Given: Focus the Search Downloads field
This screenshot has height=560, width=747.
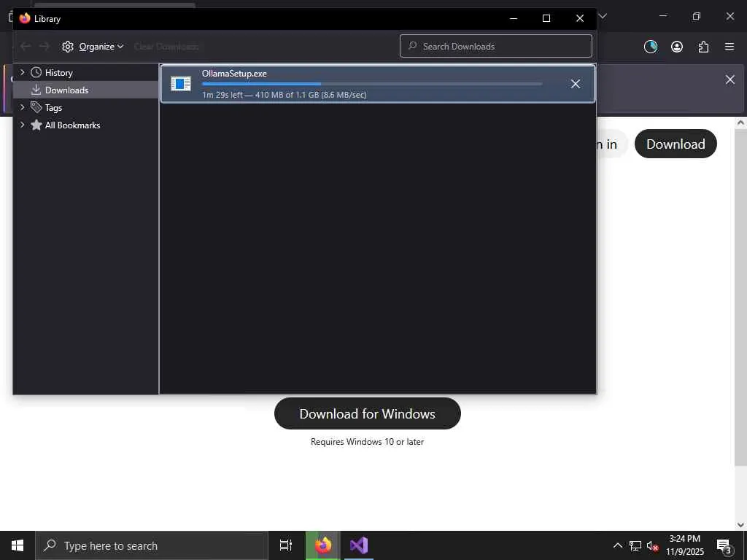Looking at the screenshot, I should point(496,46).
